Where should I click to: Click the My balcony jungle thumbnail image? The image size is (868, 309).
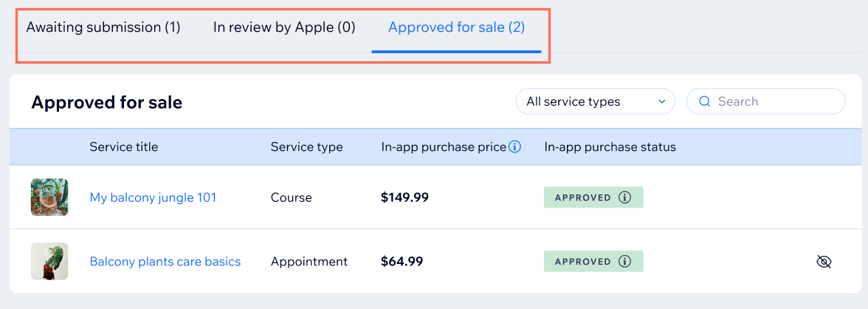click(49, 197)
